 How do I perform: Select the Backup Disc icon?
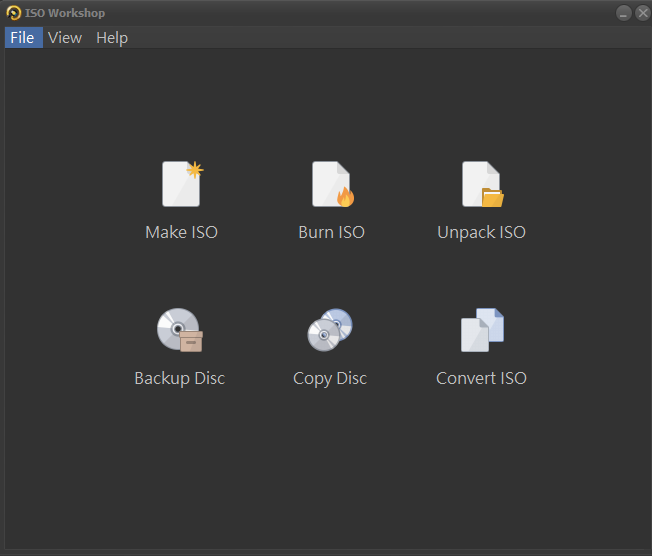click(180, 330)
